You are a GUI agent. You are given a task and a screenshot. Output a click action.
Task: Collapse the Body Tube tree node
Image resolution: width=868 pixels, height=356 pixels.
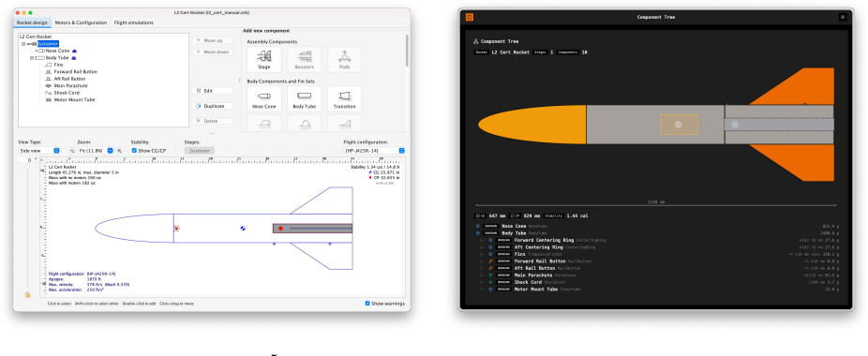coord(32,57)
